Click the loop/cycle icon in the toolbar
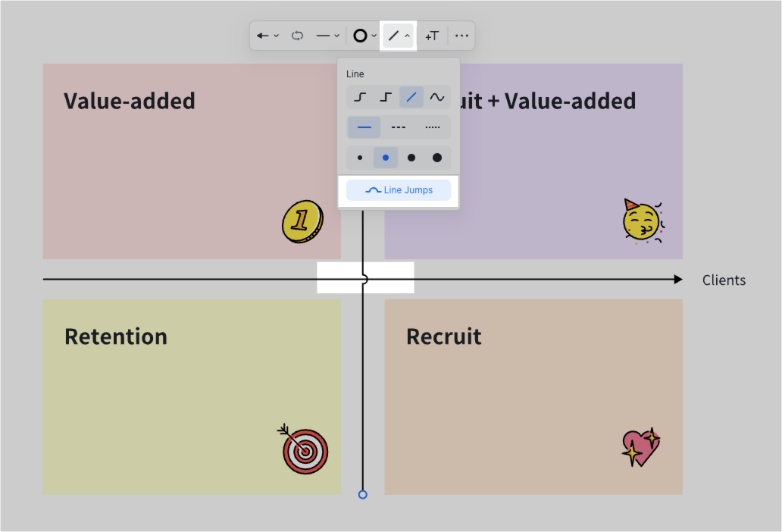 (297, 35)
